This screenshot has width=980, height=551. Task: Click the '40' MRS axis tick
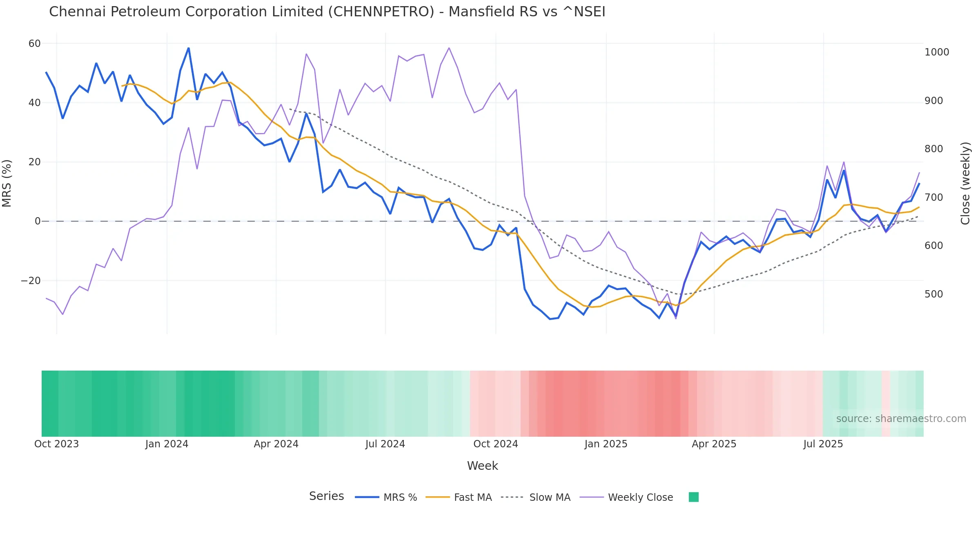35,103
